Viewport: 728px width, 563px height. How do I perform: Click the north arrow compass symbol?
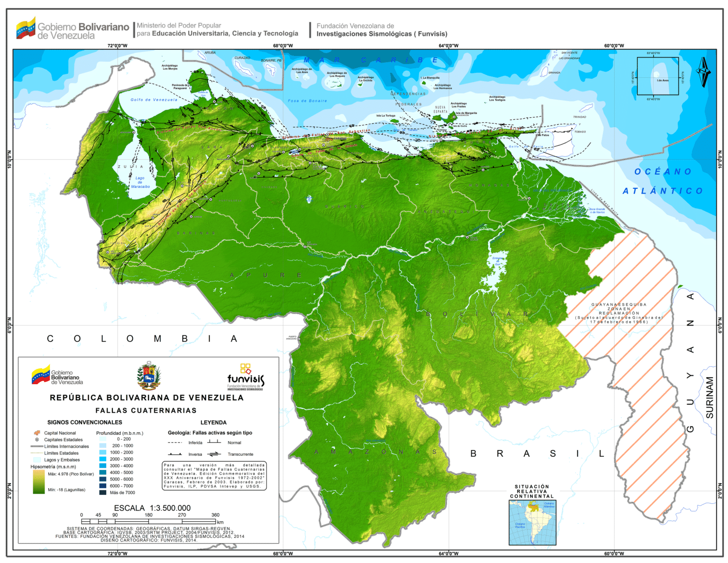(x=703, y=72)
